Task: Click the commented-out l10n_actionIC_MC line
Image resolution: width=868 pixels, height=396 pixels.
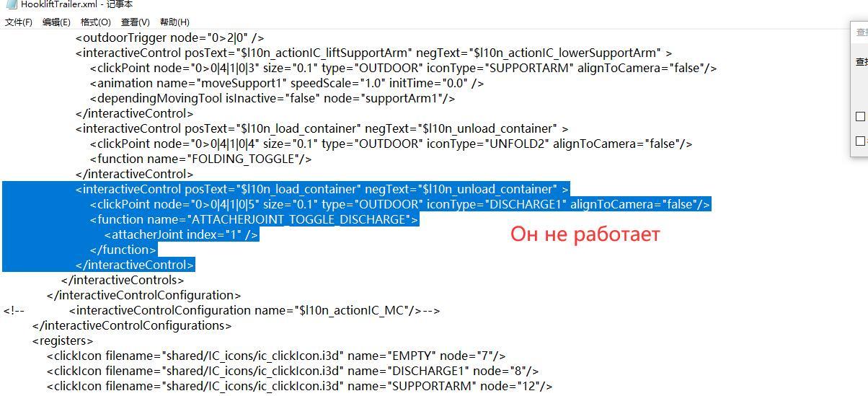Action: [254, 310]
